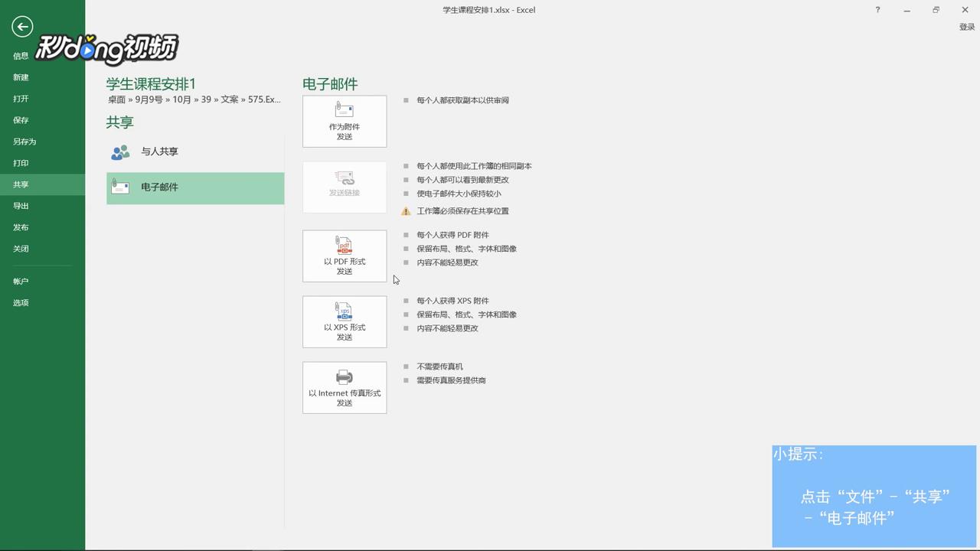980x551 pixels.
Task: Click text 需要传真服务提供商
Action: click(x=451, y=380)
